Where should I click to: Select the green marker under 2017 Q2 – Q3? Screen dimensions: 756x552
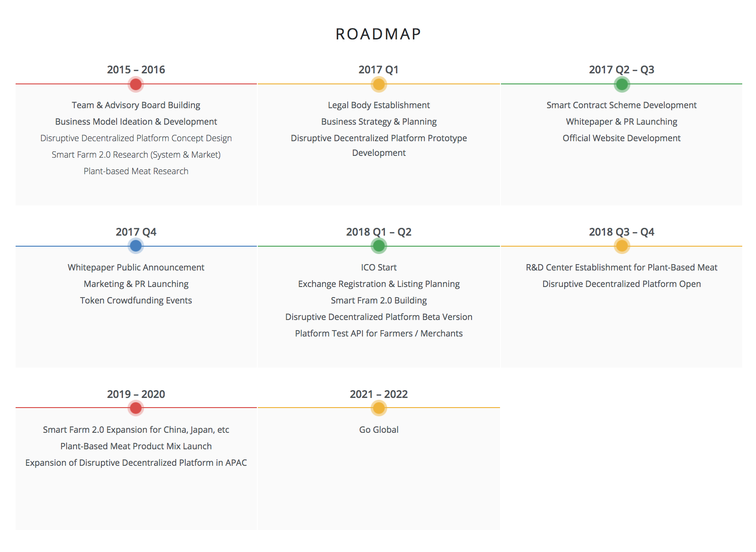pos(622,84)
